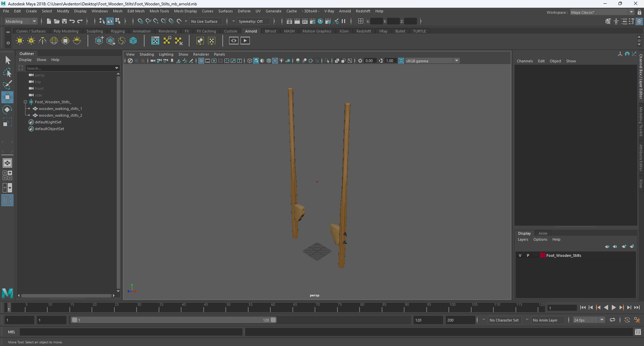Open the Arnold main menu
The width and height of the screenshot is (644, 346).
[x=345, y=11]
